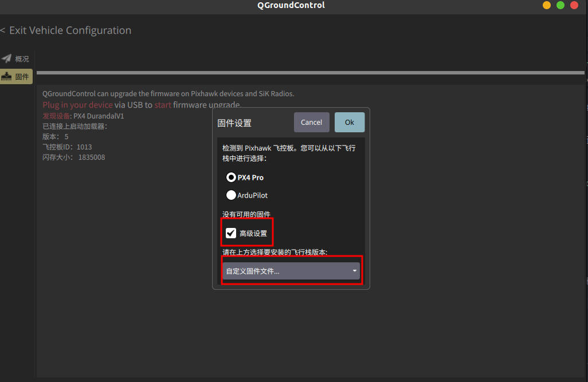Select the PX4 Pro flight stack
This screenshot has height=382, width=588.
pyautogui.click(x=232, y=178)
